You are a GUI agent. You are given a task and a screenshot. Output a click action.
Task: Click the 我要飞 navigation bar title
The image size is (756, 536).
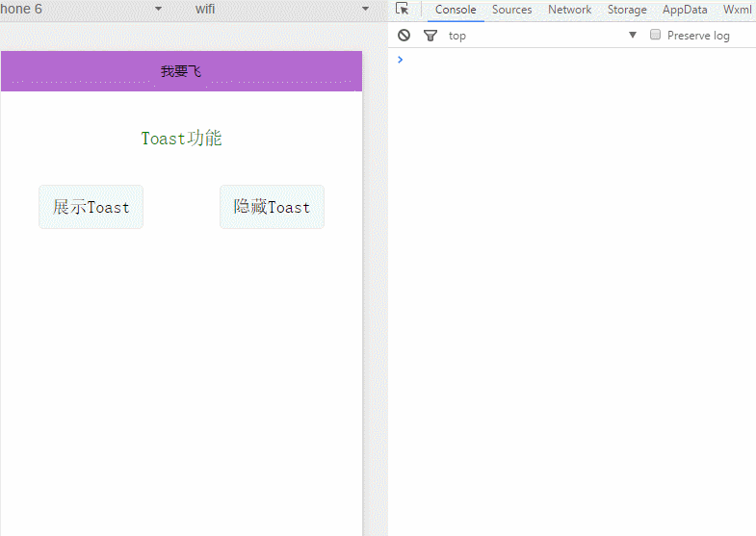[x=181, y=71]
